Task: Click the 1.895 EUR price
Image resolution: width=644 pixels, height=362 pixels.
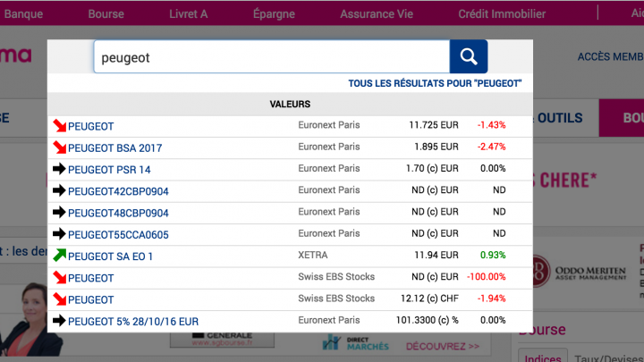Action: (x=436, y=147)
